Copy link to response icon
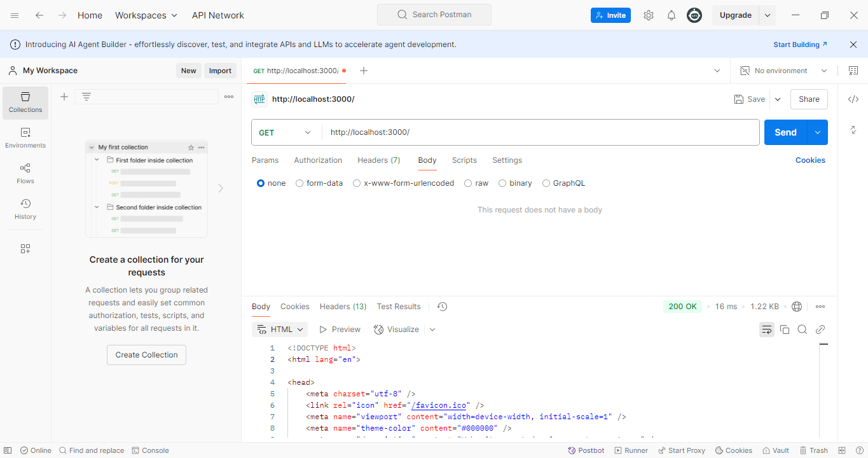Screen dimensions: 868x458 (x=820, y=330)
